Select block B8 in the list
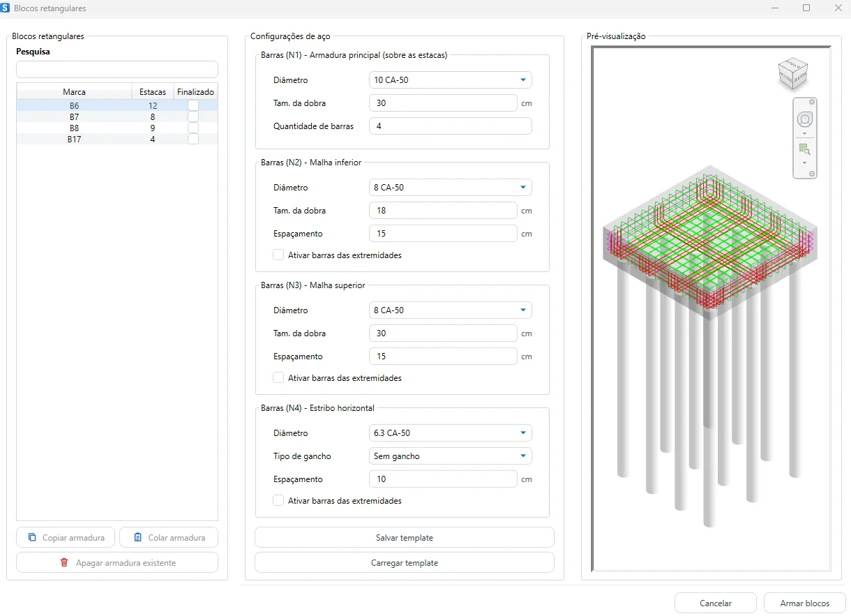851x616 pixels. [x=117, y=128]
